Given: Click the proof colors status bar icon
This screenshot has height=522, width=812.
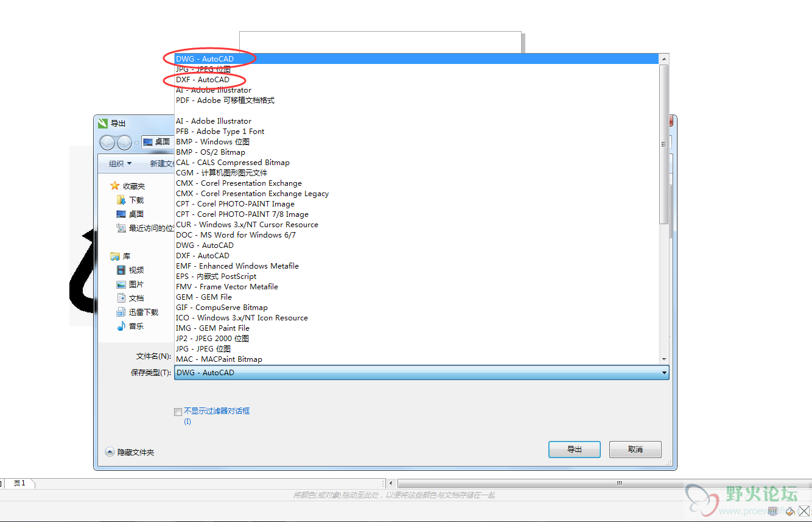Looking at the screenshot, I should click(x=772, y=511).
